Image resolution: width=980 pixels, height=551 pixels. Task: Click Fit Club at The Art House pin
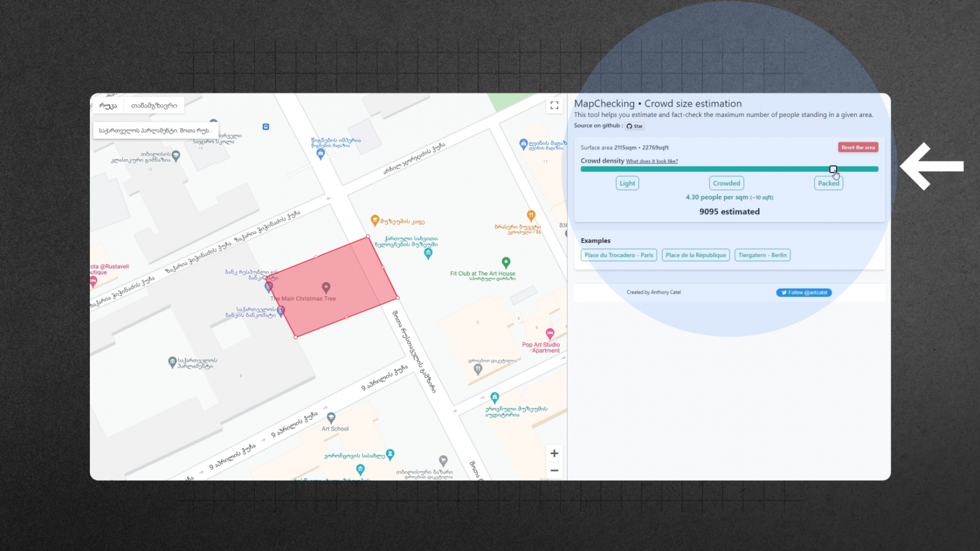pos(506,263)
